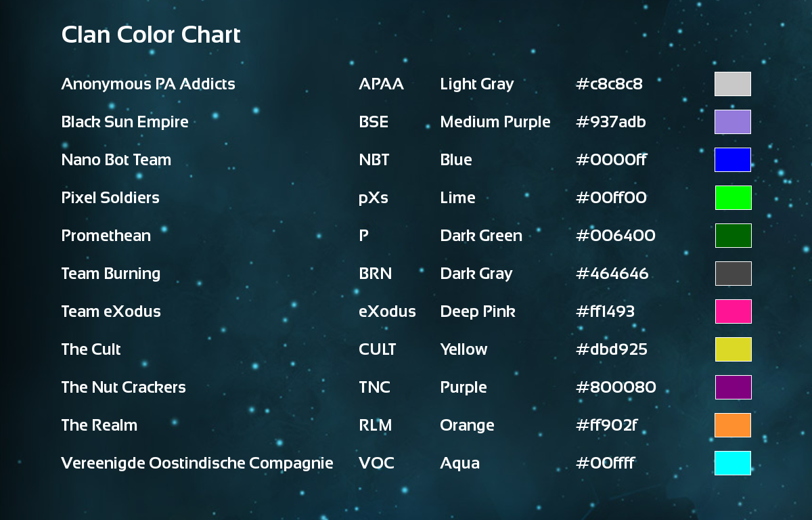
Task: Choose the Deep Pink eXodus swatch
Action: (x=733, y=311)
